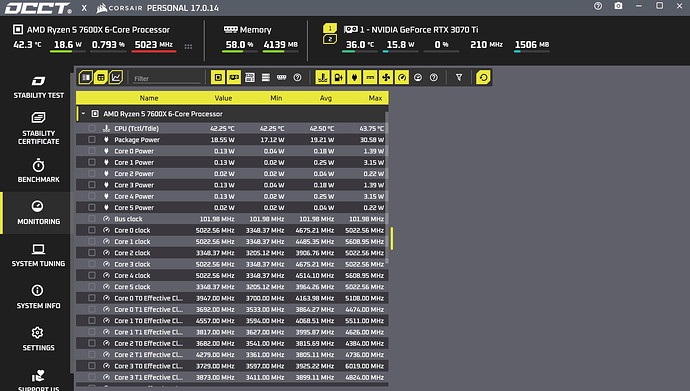This screenshot has height=391, width=690.
Task: Select GPU 1 badge
Action: tap(330, 28)
